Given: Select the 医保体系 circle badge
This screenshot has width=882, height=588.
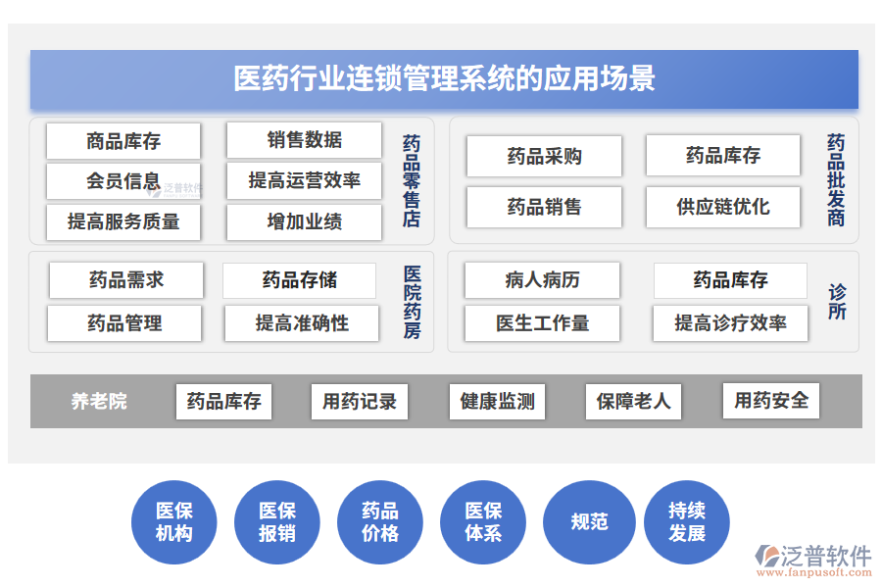Looking at the screenshot, I should pyautogui.click(x=482, y=522).
